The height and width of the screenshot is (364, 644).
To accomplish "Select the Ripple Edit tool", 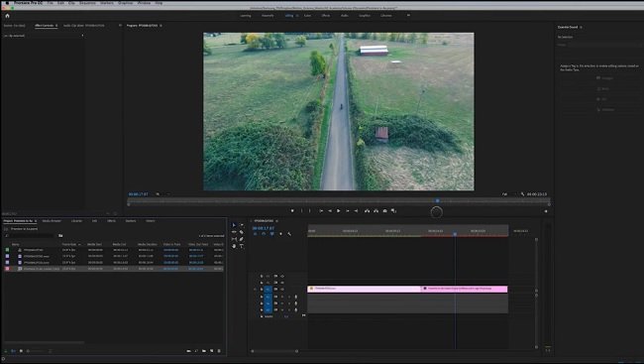I will 234,232.
